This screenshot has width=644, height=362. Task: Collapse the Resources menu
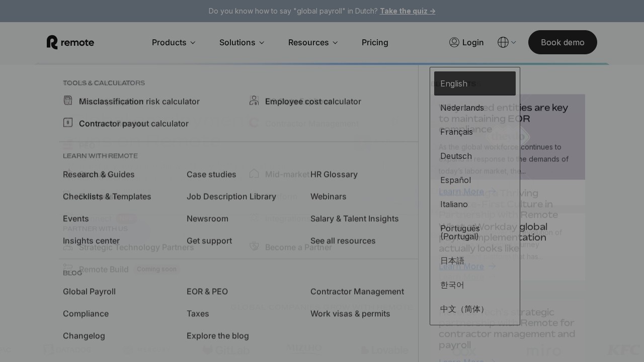[x=313, y=42]
